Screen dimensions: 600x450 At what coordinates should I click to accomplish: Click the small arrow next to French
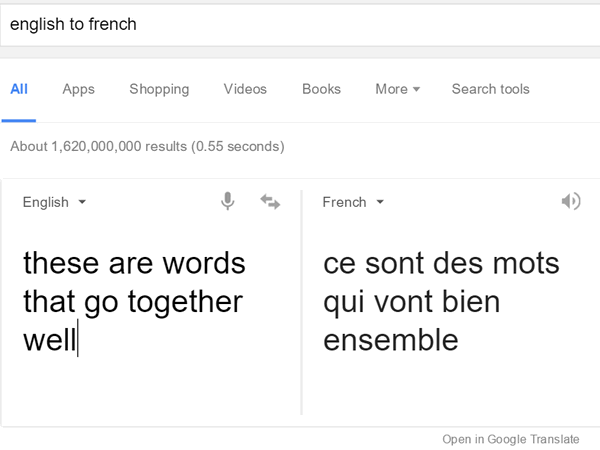(x=380, y=202)
